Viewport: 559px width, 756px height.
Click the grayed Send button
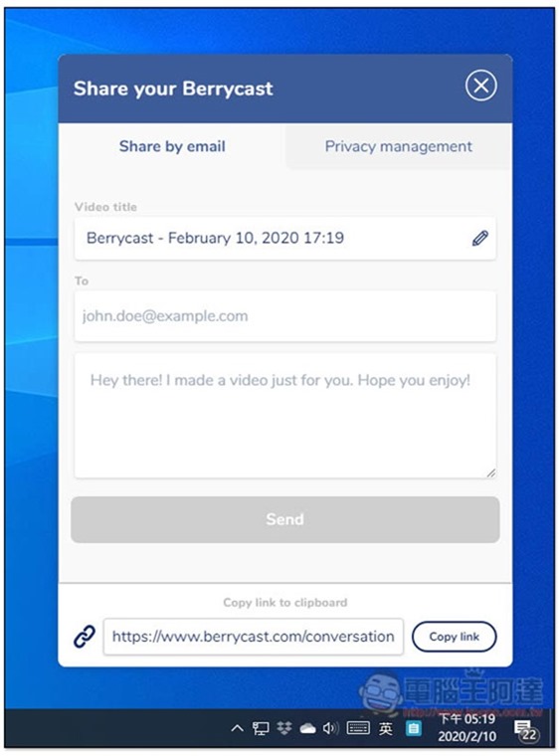[285, 519]
